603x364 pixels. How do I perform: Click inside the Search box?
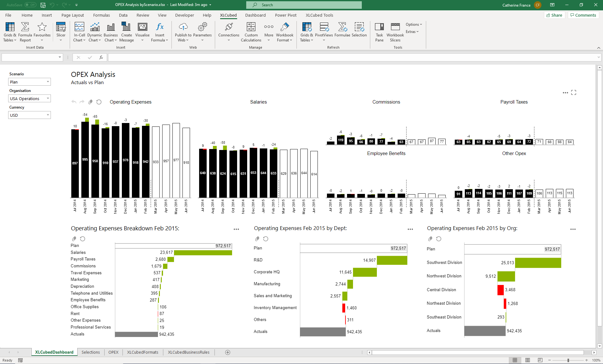pos(303,5)
